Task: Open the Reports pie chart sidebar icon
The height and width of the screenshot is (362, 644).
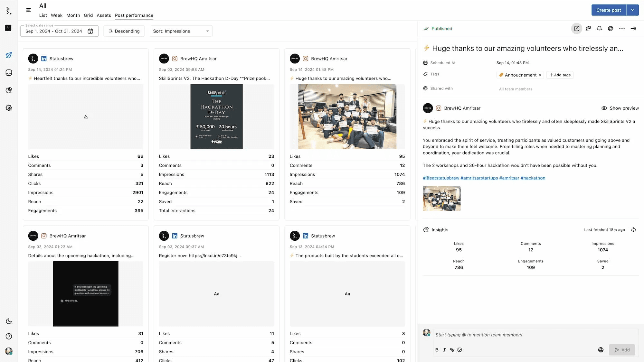Action: [9, 90]
